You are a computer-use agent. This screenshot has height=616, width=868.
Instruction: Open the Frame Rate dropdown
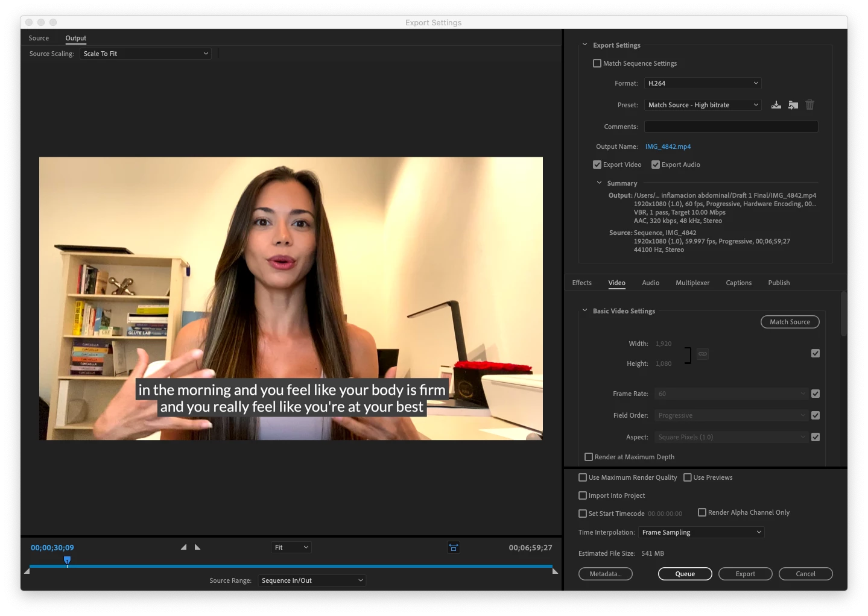coord(731,394)
